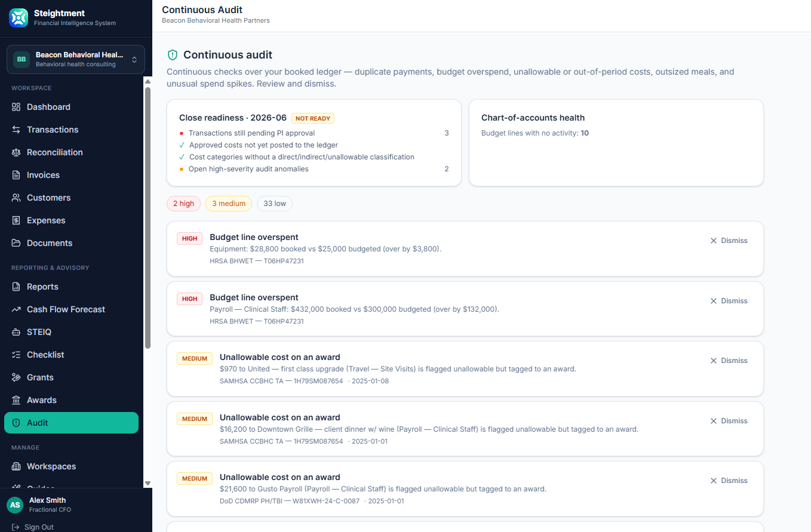
Task: Dismiss the Gusto Payroll unallowable cost
Action: coord(729,481)
